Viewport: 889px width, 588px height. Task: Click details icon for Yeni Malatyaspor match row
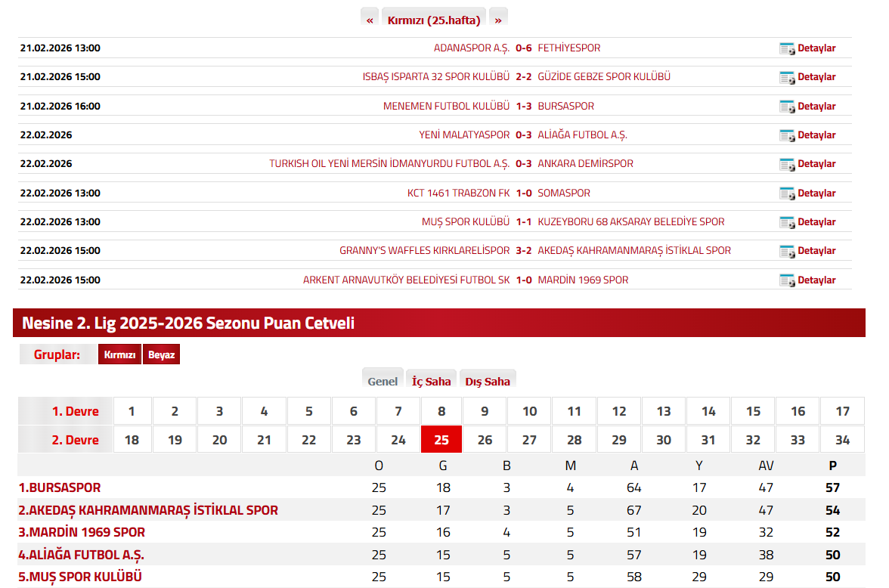(x=786, y=135)
